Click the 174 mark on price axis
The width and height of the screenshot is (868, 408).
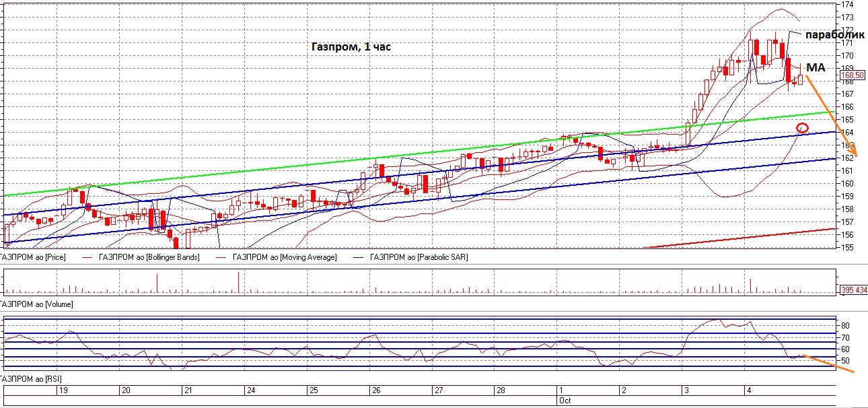847,4
